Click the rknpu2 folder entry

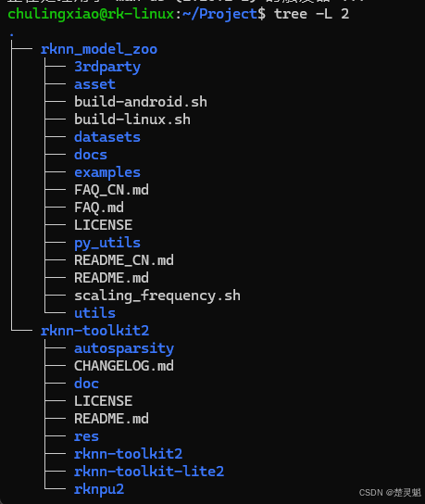(99, 489)
